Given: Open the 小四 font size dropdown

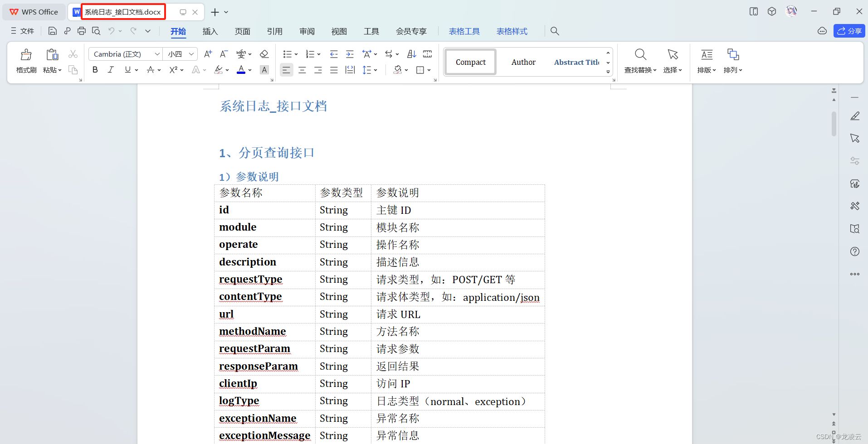Looking at the screenshot, I should coord(190,53).
